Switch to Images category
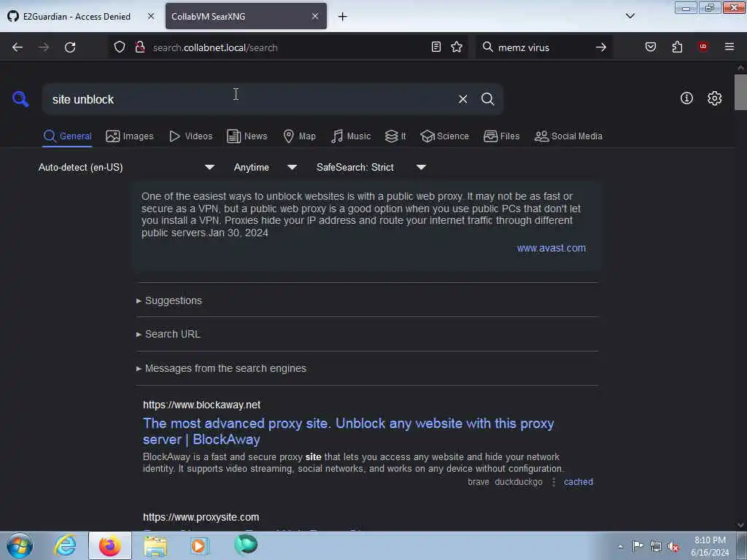This screenshot has width=747, height=560. (x=130, y=136)
